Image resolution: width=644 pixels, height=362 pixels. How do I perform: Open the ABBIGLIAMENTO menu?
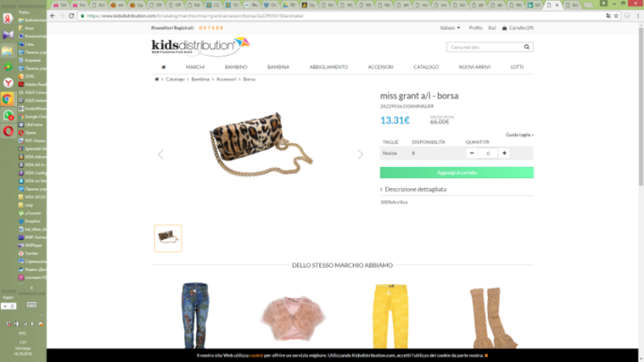point(329,67)
